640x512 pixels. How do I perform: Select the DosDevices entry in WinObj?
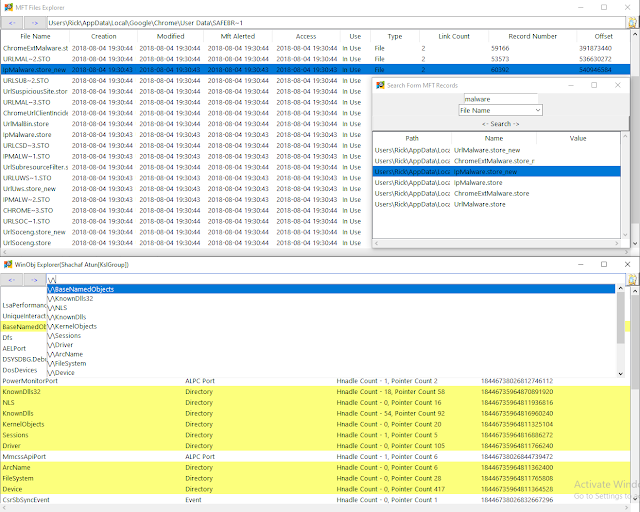(x=24, y=370)
